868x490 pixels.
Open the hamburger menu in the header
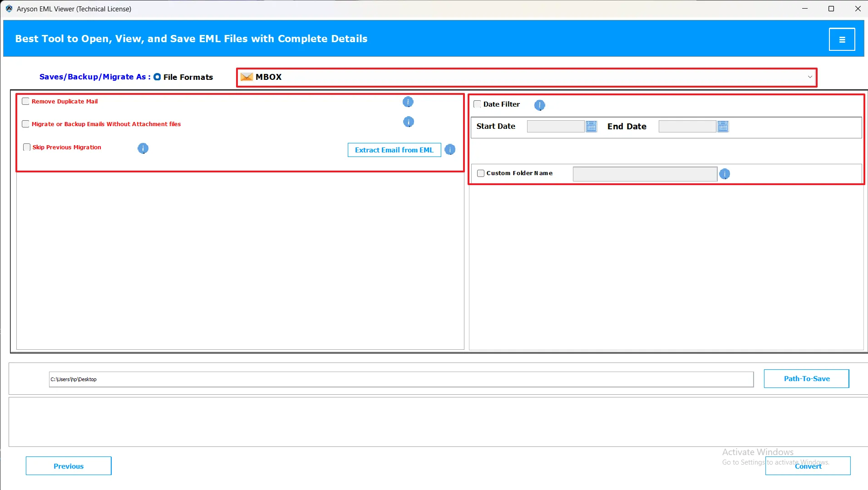[842, 39]
